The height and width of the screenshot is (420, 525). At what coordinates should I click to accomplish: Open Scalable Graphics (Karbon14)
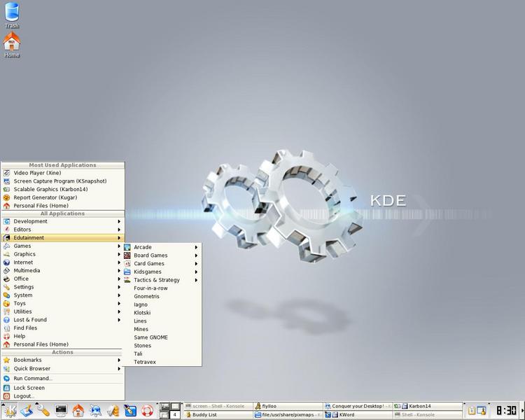tap(62, 189)
